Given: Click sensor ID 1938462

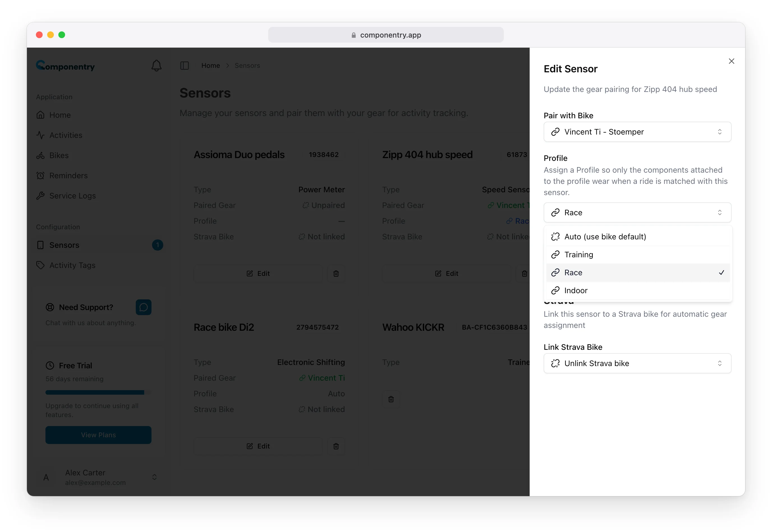Looking at the screenshot, I should click(x=324, y=155).
